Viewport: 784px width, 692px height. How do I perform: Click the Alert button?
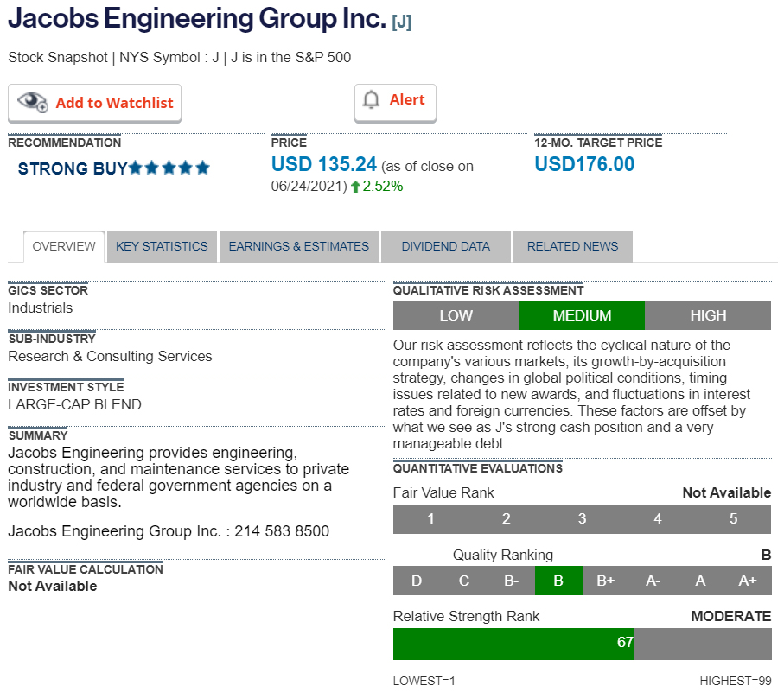[395, 101]
